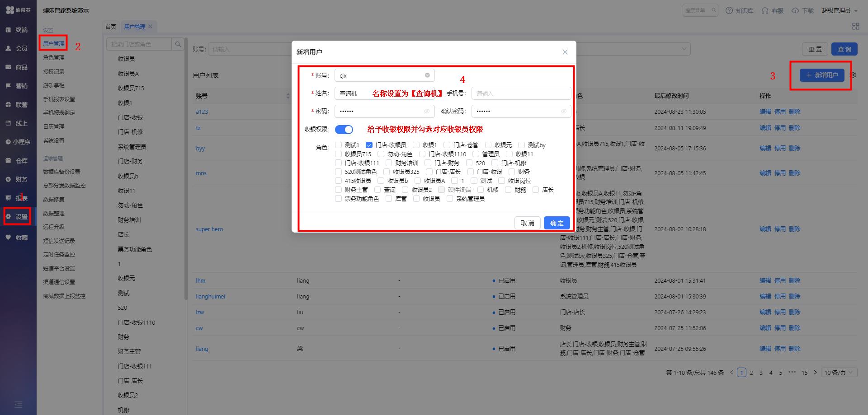Check the 门店-仓管 role
The height and width of the screenshot is (415, 868).
click(x=447, y=145)
